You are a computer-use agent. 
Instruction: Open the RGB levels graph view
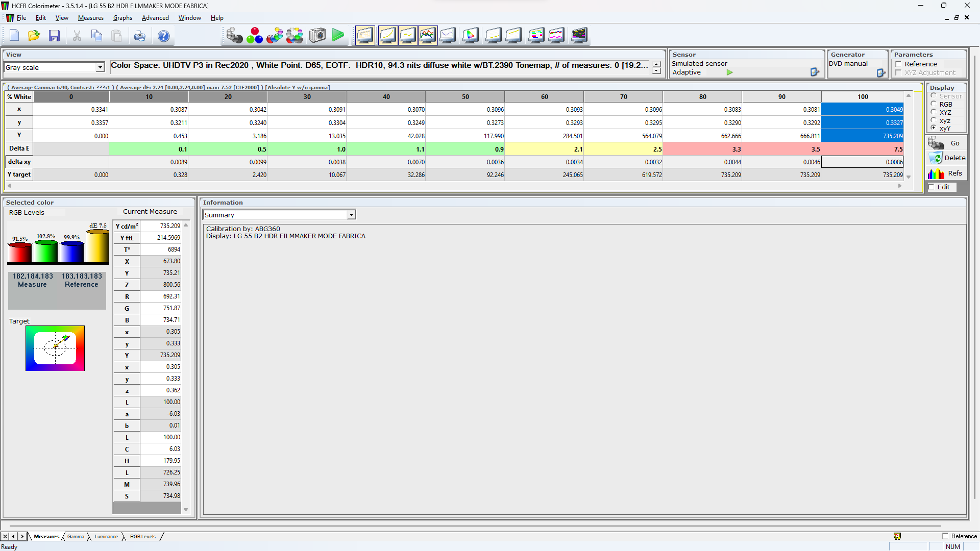click(x=428, y=35)
